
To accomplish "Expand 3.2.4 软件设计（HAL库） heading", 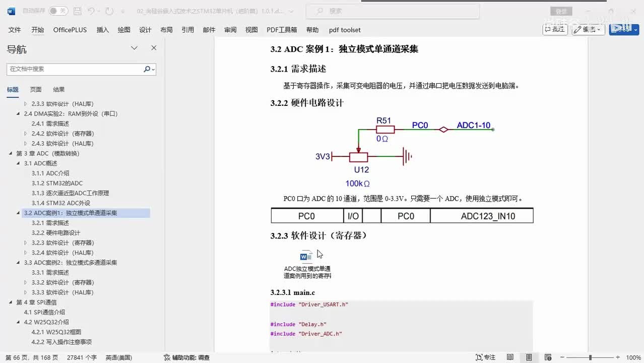I will click(x=26, y=253).
